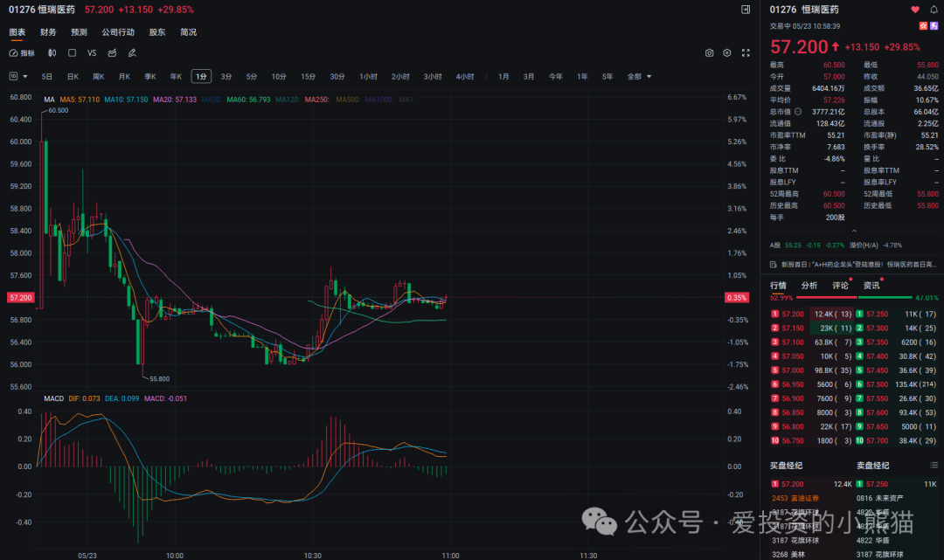Select the 57.250 sell queue price row
The height and width of the screenshot is (560, 944).
[876, 314]
